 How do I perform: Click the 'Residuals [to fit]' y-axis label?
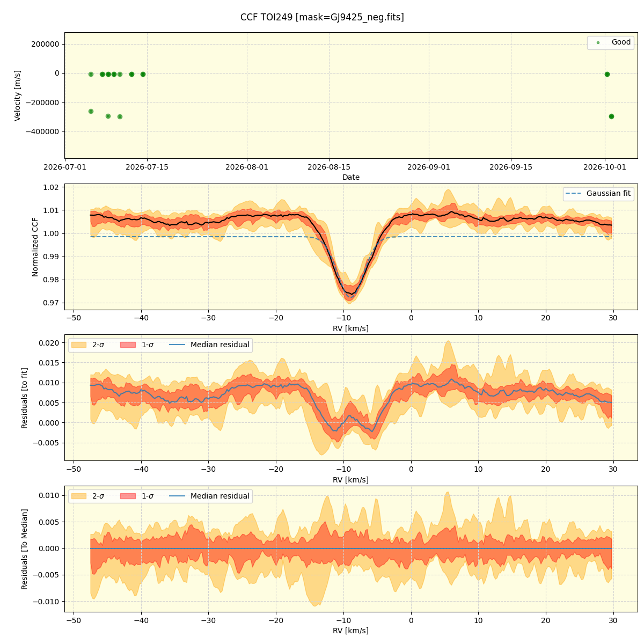(x=24, y=398)
